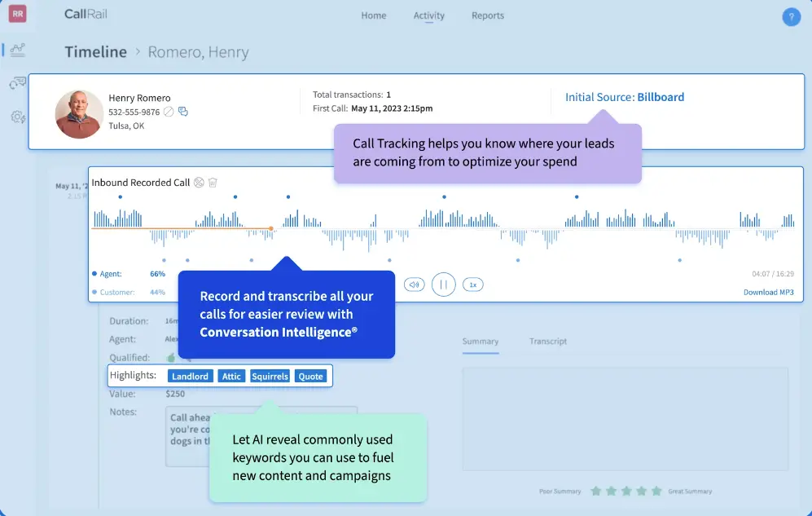Open text message icon beside phone number
The height and width of the screenshot is (516, 812).
click(x=183, y=112)
